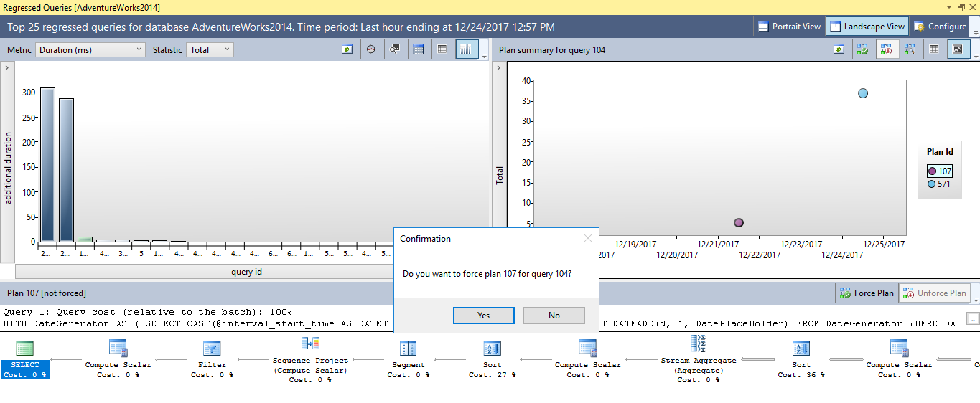Click the Sequence Project operator node
This screenshot has width=980, height=403.
point(311,361)
